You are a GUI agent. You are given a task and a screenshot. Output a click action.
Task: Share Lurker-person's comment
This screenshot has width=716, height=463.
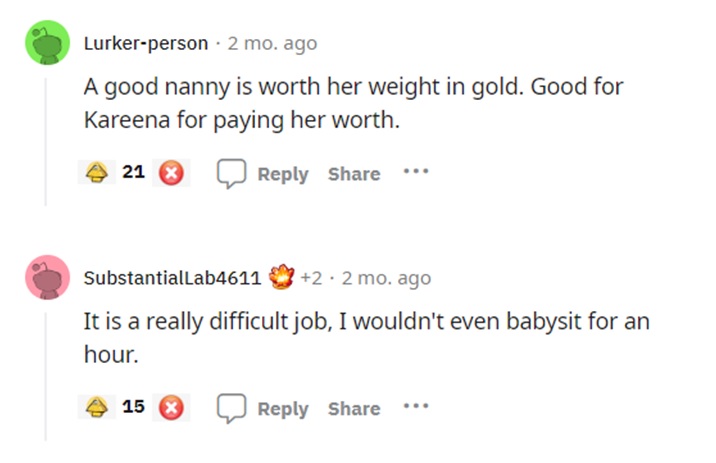(x=354, y=174)
